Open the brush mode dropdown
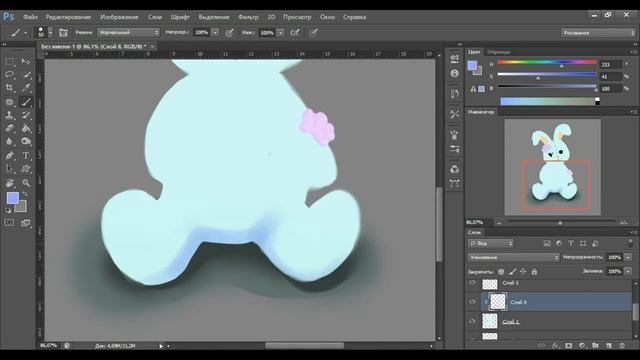Viewport: 640px width, 360px height. [128, 32]
